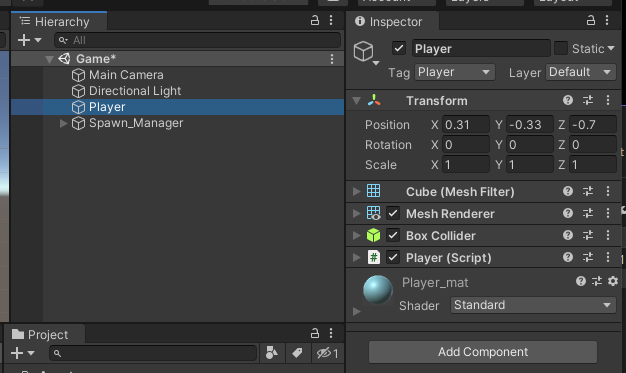Collapse the Game scene in Hierarchy
626x373 pixels.
[x=50, y=60]
